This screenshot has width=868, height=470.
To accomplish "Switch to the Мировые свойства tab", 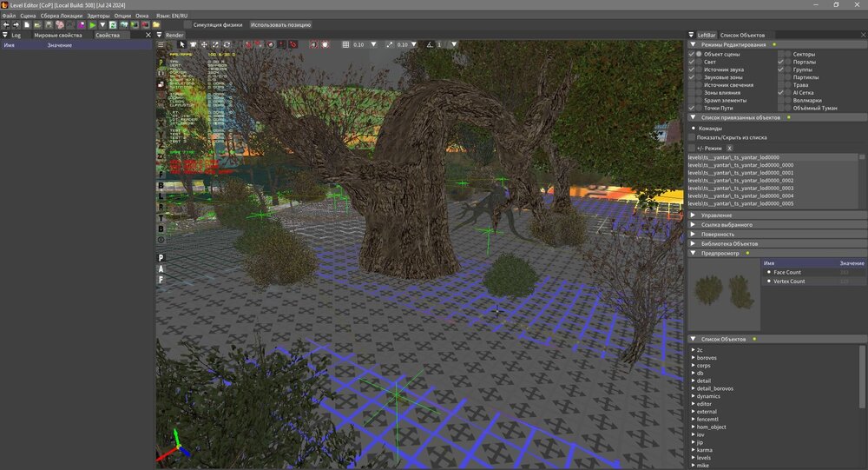I will pyautogui.click(x=57, y=36).
